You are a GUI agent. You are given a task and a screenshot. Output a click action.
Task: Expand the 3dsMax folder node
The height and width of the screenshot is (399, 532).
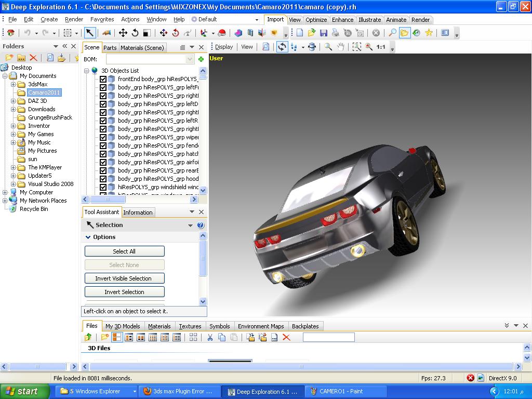click(x=13, y=84)
